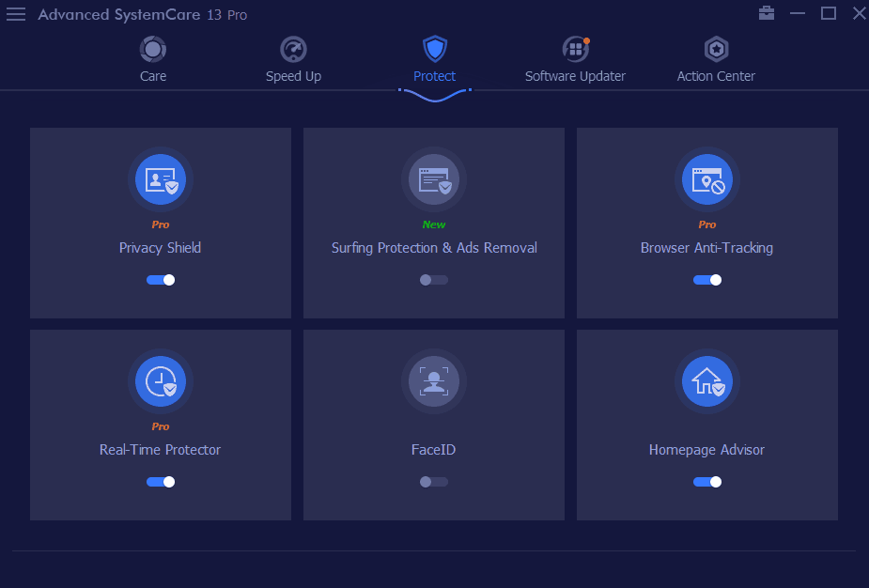This screenshot has width=869, height=588.
Task: Click the Real-Time Protector label
Action: coord(160,449)
